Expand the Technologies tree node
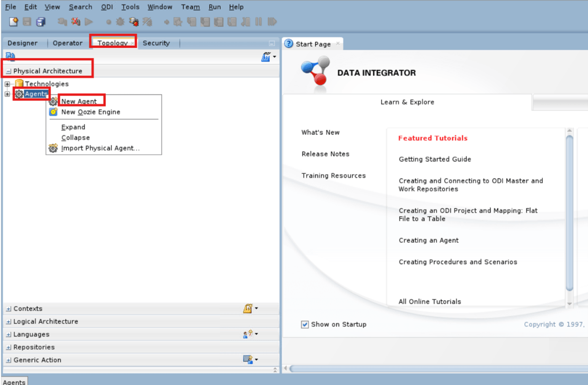 pos(7,84)
